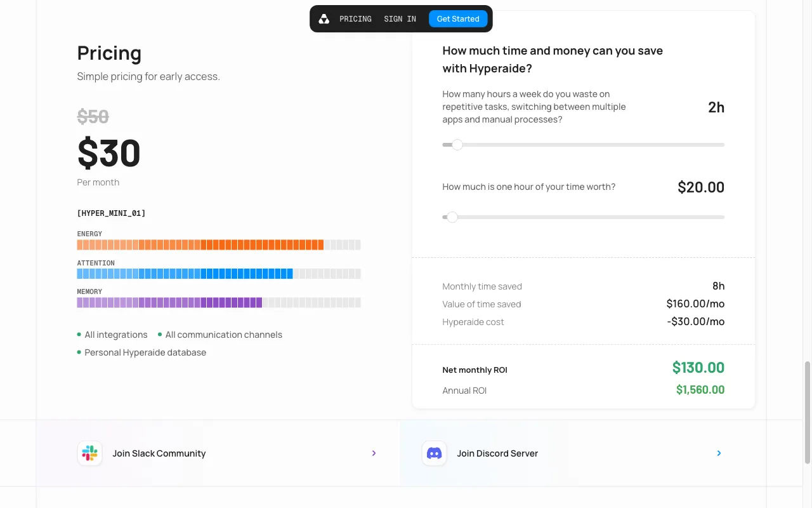This screenshot has width=812, height=508.
Task: Click the Get Started button
Action: click(x=458, y=19)
